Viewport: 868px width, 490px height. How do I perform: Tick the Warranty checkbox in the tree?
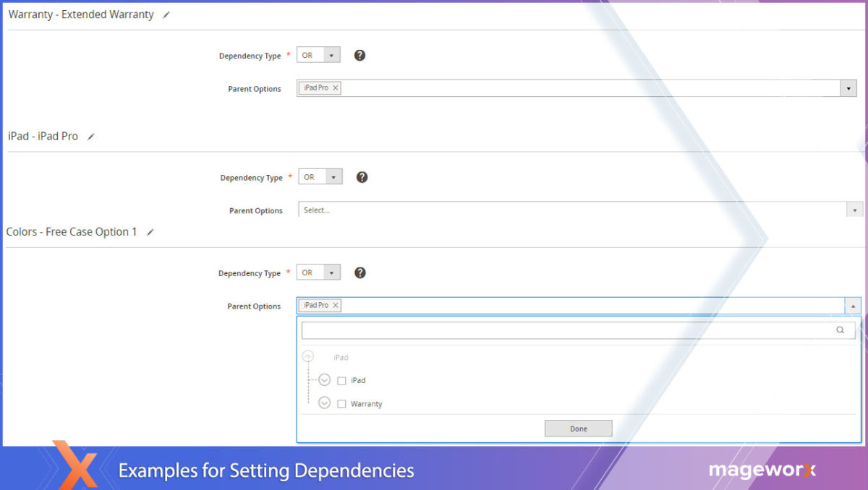point(341,404)
